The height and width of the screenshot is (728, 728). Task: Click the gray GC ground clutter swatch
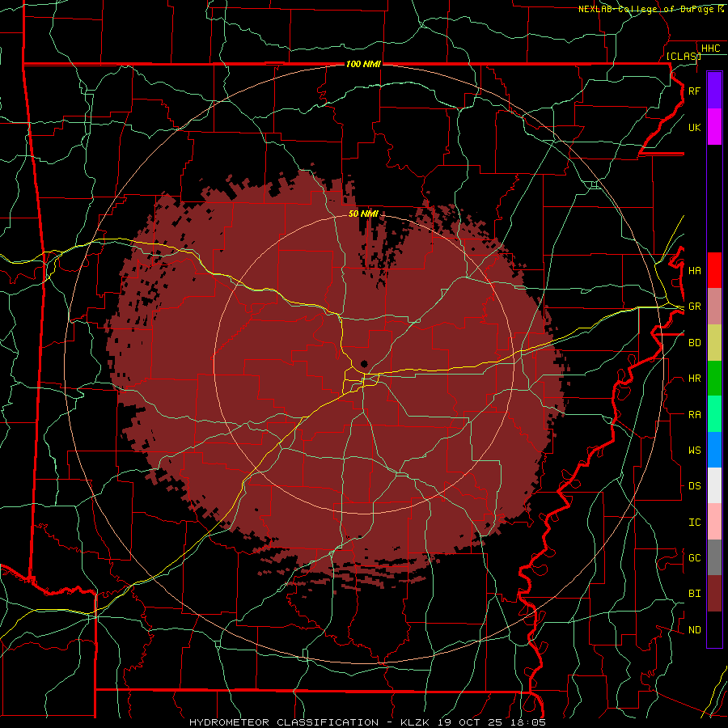click(714, 557)
